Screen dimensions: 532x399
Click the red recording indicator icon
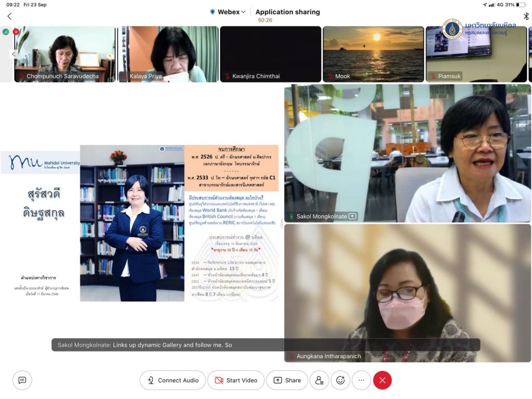tap(16, 32)
